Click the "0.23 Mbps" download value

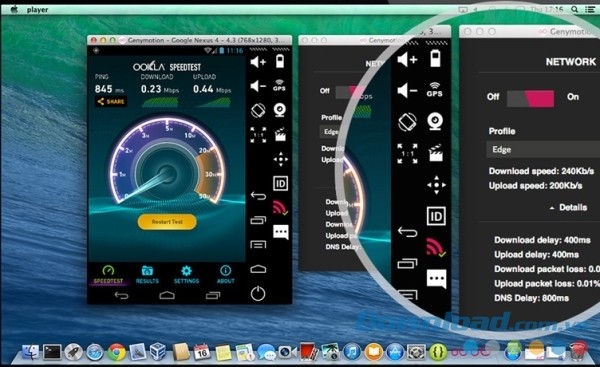(160, 89)
